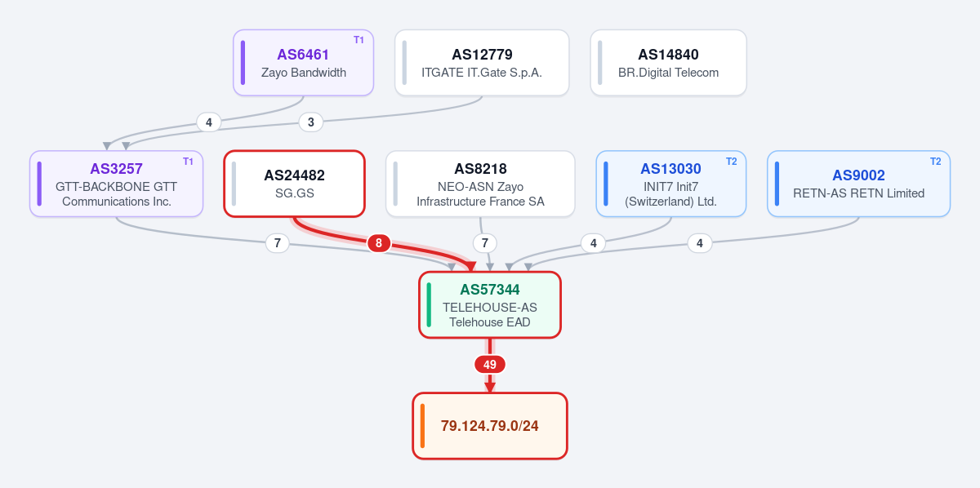Viewport: 980px width, 488px height.
Task: Click the AS8218 NEO-ASN Zayo node
Action: 480,184
